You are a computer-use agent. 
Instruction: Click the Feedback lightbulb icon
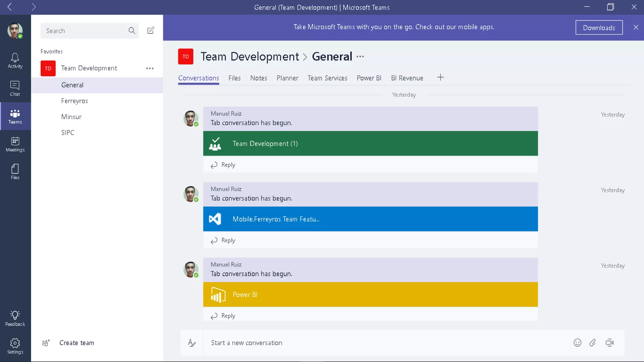15,318
